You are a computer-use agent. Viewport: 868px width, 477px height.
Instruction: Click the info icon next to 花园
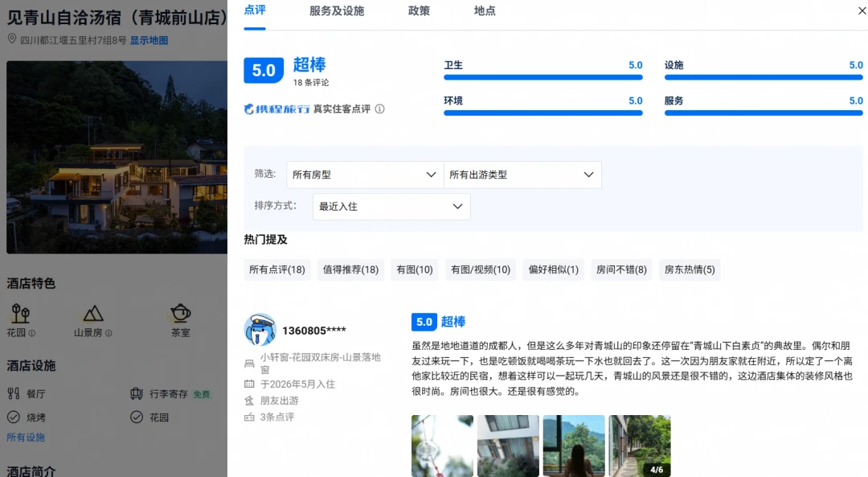click(x=32, y=333)
